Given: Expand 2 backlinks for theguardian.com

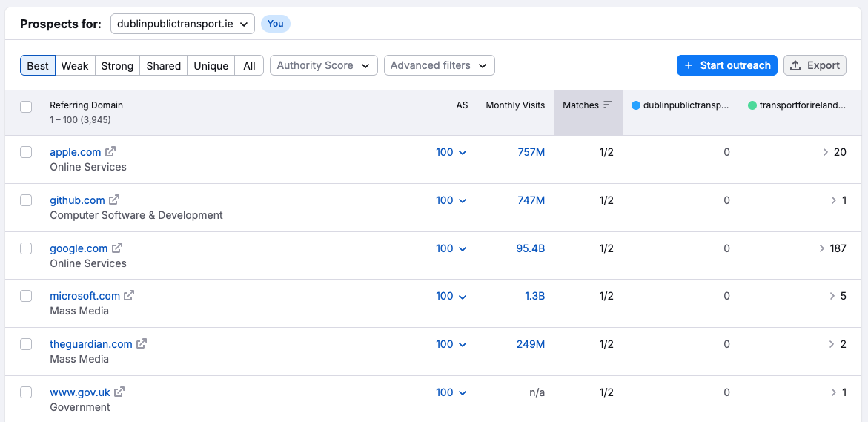Looking at the screenshot, I should click(838, 344).
